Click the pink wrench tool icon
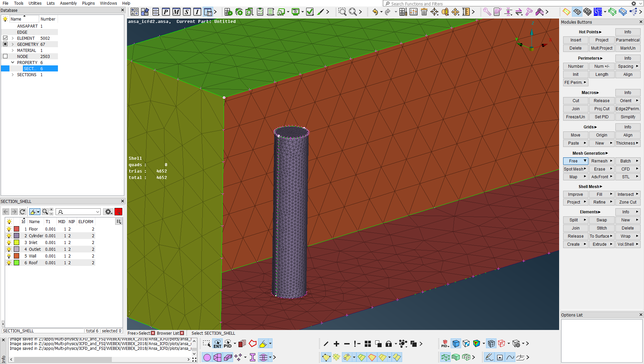644x364 pixels. pyautogui.click(x=487, y=12)
